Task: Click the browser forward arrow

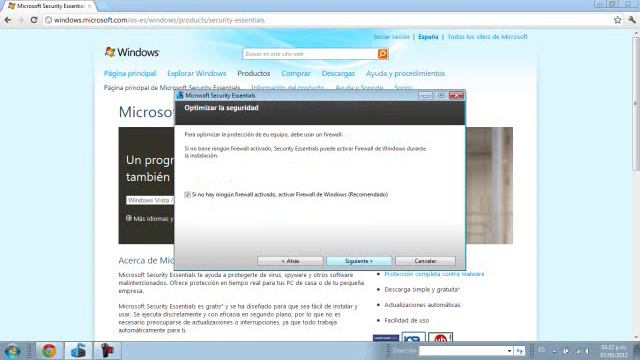Action: click(x=21, y=20)
